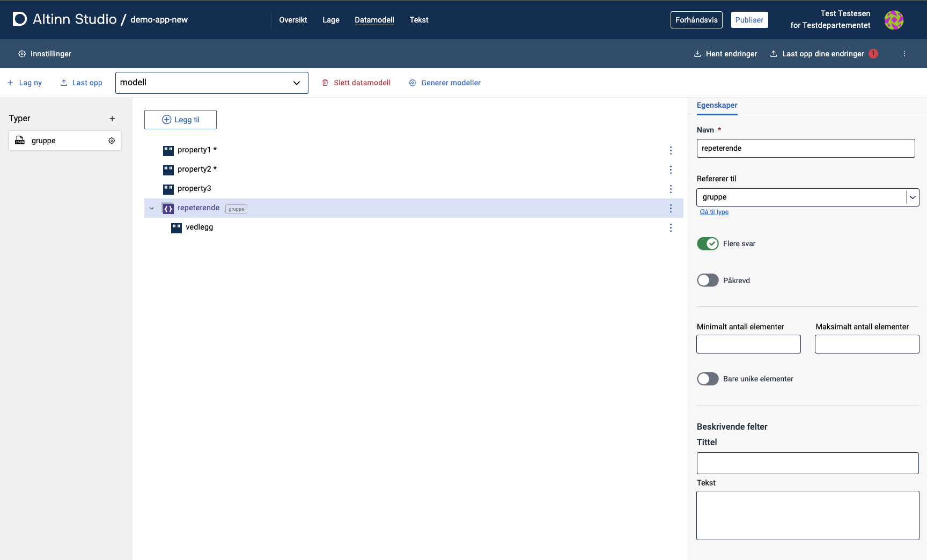This screenshot has height=560, width=927.
Task: Click the red notification badge showing 1
Action: pos(873,54)
